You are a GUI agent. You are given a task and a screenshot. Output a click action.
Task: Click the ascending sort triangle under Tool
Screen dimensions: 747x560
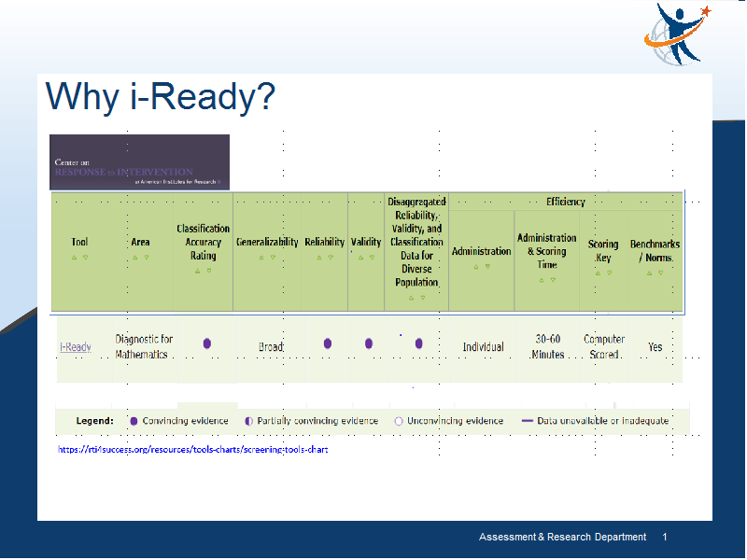tap(74, 258)
